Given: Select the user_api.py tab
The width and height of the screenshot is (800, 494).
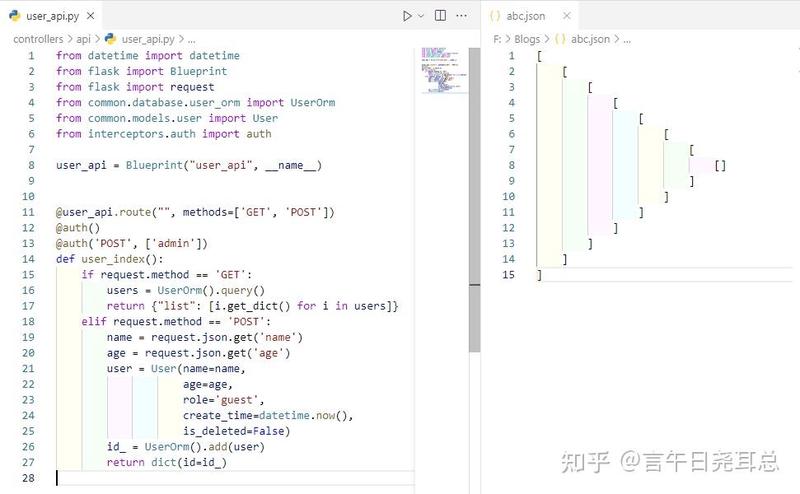Looking at the screenshot, I should [x=52, y=16].
